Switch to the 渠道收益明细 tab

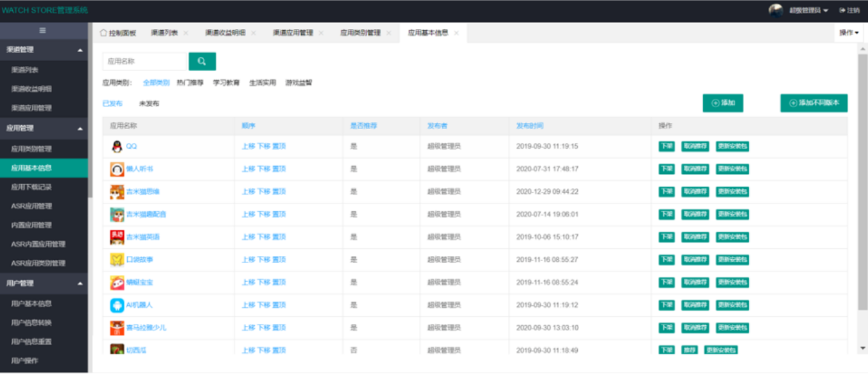[x=225, y=33]
